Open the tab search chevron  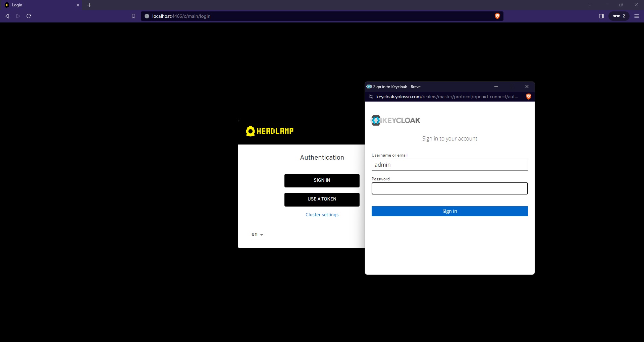[x=590, y=5]
